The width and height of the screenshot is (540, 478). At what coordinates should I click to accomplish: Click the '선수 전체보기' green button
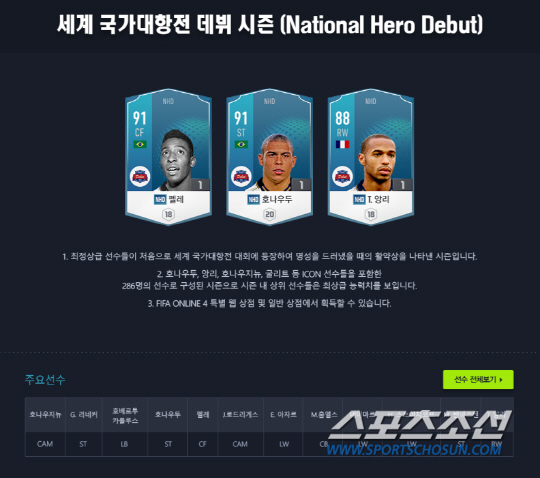478,380
